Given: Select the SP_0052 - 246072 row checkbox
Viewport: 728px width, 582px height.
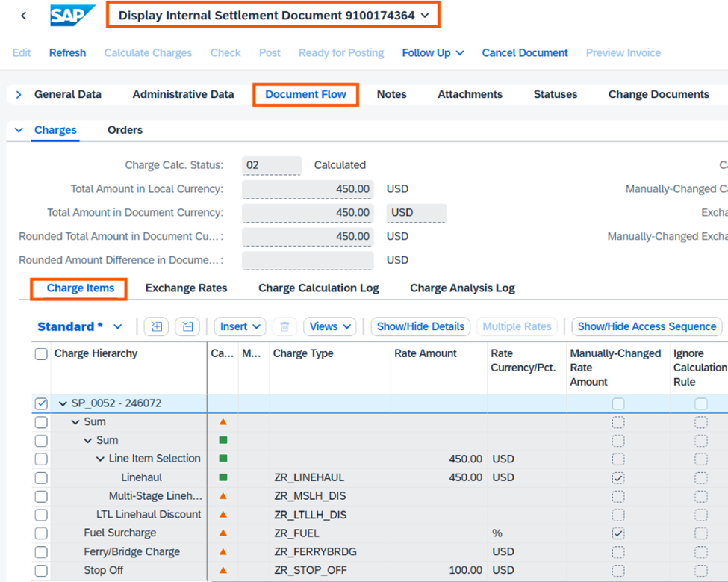Looking at the screenshot, I should point(41,403).
